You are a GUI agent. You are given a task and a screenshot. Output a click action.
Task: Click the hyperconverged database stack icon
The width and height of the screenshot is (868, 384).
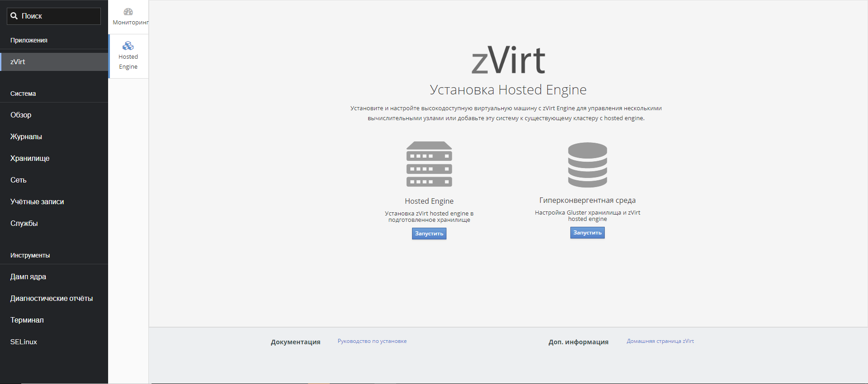point(588,164)
